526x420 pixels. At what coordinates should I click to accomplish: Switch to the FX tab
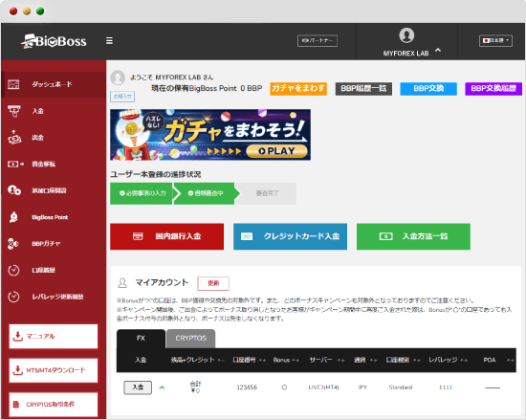pos(141,339)
